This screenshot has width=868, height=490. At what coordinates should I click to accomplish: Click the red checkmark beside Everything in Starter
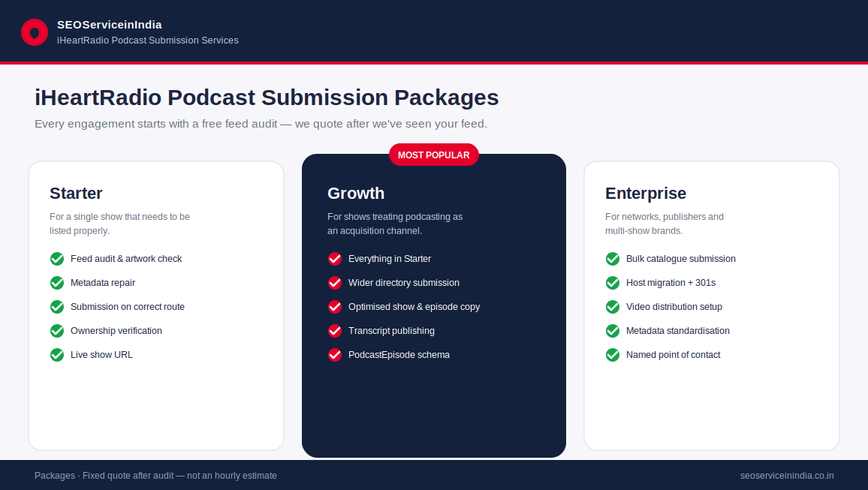[335, 259]
